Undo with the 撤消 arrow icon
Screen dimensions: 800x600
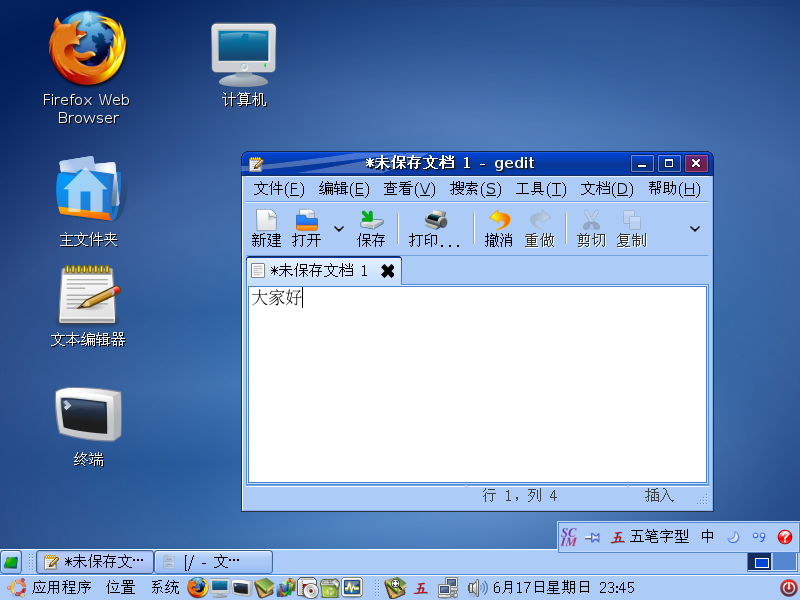[x=498, y=228]
